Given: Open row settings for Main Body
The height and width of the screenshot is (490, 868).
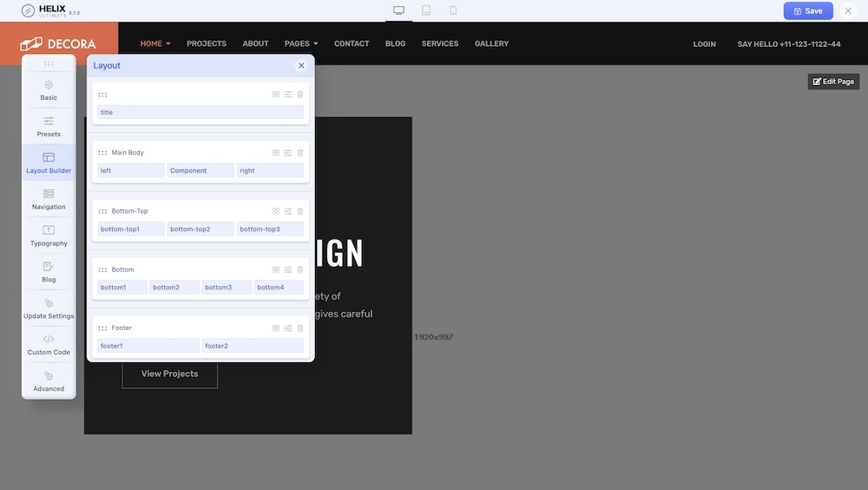Looking at the screenshot, I should point(288,153).
